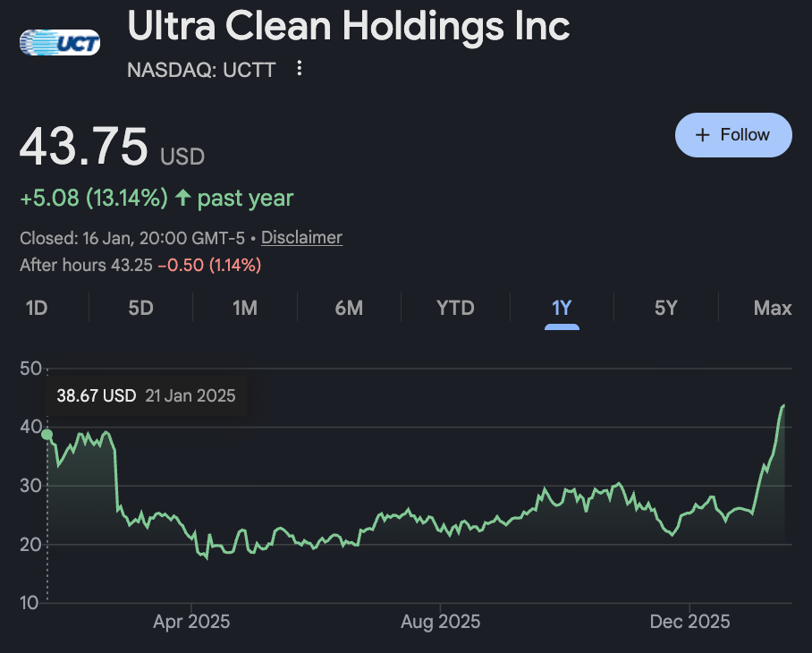Screen dimensions: 812x653
Task: Switch to the 1D range tab
Action: pos(37,309)
